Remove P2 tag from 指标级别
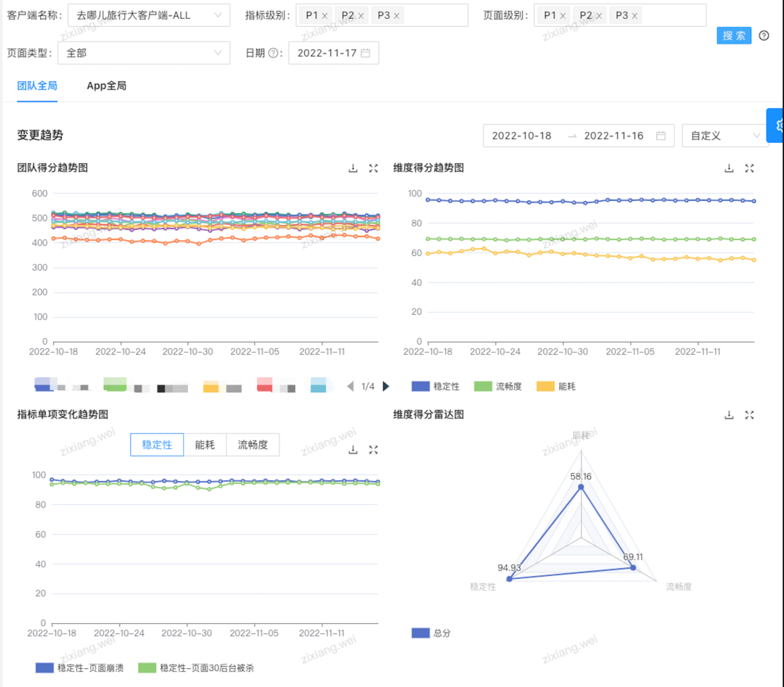784x687 pixels. (361, 15)
